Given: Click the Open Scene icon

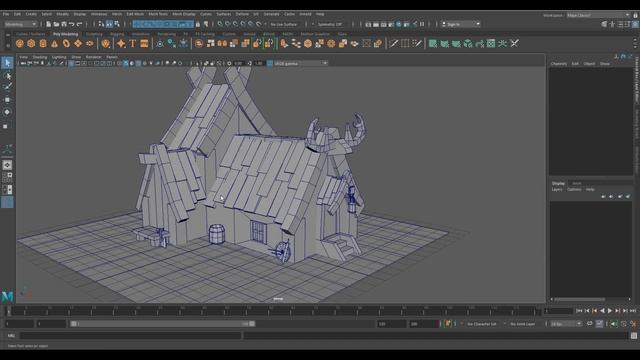Looking at the screenshot, I should click(x=56, y=24).
